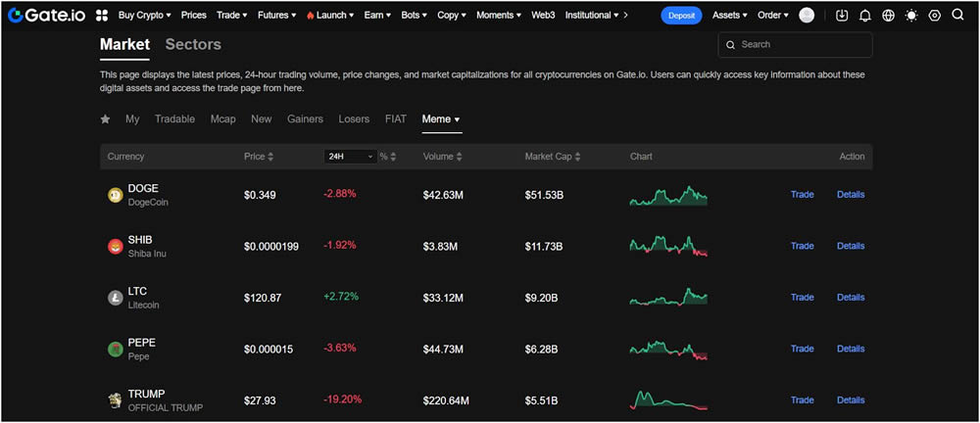
Task: Toggle favorites star filter
Action: (x=106, y=119)
